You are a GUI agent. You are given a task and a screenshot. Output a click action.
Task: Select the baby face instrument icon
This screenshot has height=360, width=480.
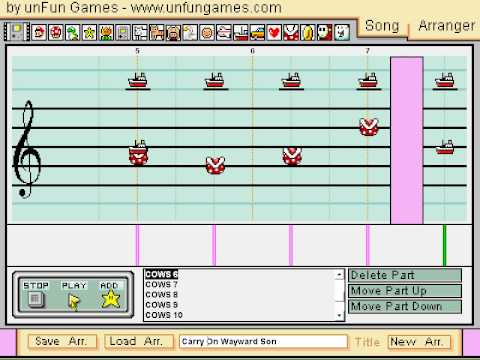[x=207, y=33]
